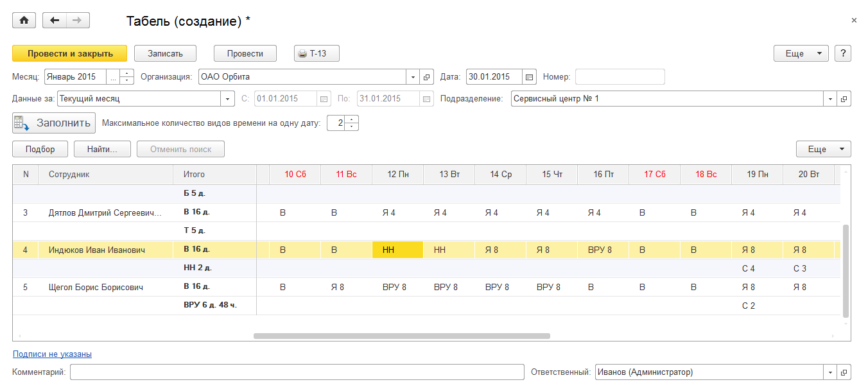The image size is (868, 389).
Task: Click the Заполнить table fill button
Action: click(x=54, y=123)
